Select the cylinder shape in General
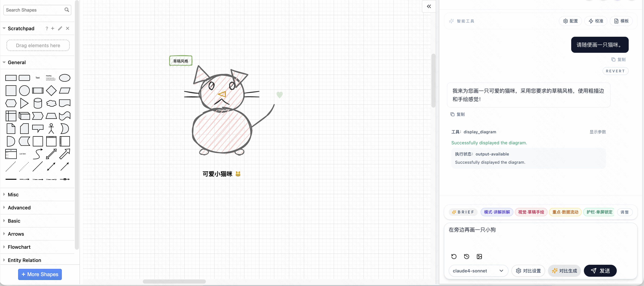Image resolution: width=644 pixels, height=286 pixels. pos(38,103)
